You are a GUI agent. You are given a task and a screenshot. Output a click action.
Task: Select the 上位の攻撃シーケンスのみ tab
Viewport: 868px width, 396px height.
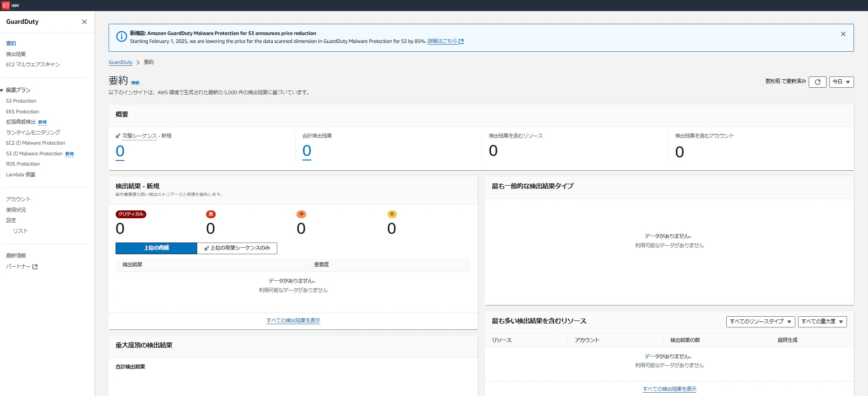[x=237, y=248]
